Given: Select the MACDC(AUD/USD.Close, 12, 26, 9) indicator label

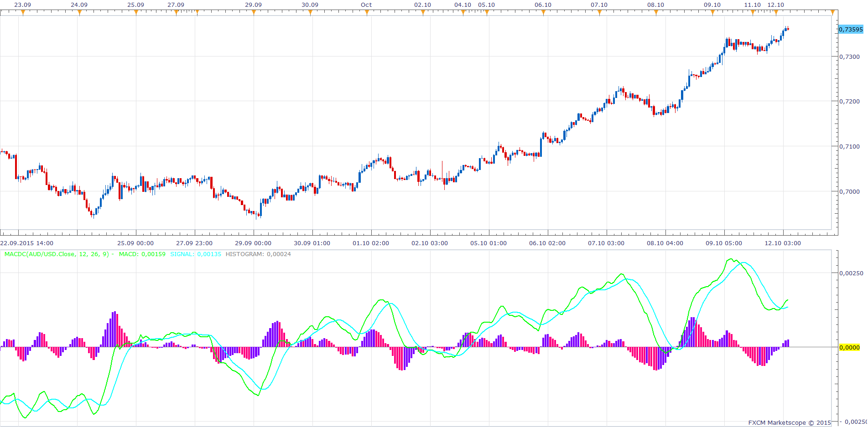Looking at the screenshot, I should tap(57, 254).
